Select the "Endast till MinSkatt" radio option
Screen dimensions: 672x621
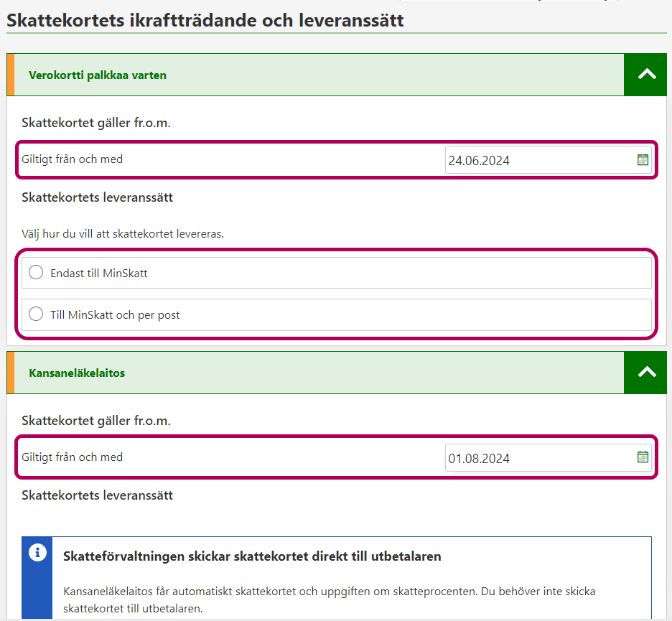coord(36,273)
